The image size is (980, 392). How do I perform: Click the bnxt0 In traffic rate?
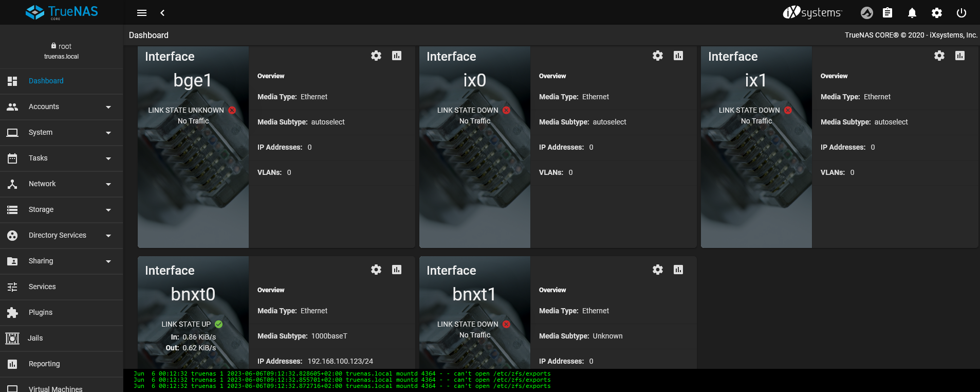pyautogui.click(x=193, y=337)
